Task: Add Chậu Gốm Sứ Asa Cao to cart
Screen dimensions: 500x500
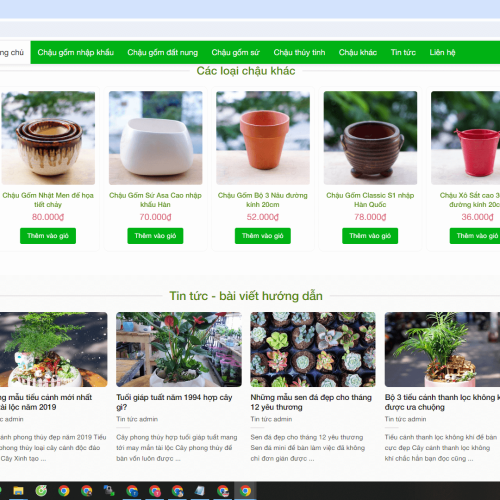Action: pos(155,236)
